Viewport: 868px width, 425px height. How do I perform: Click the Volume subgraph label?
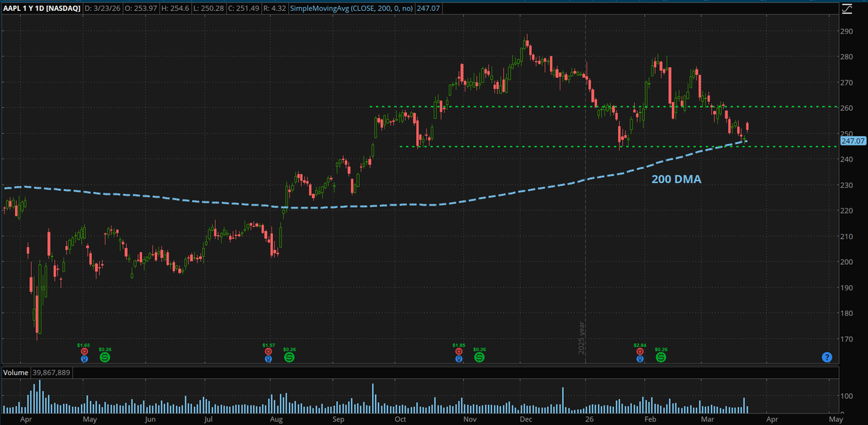pyautogui.click(x=15, y=372)
